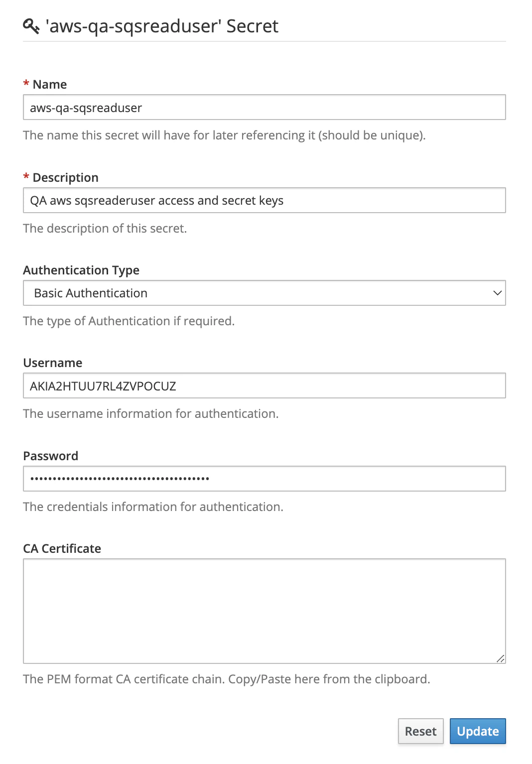Click the chevron arrow on Basic Authentication select

pyautogui.click(x=497, y=293)
